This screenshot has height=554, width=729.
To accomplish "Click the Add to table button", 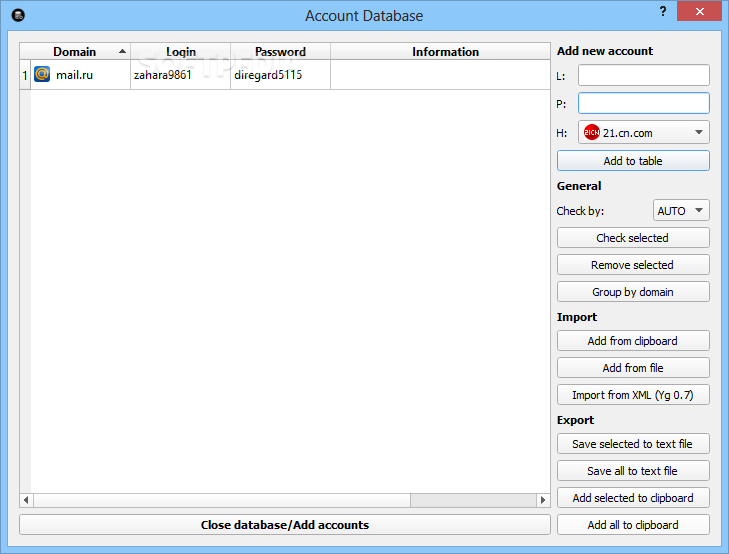I will point(633,161).
